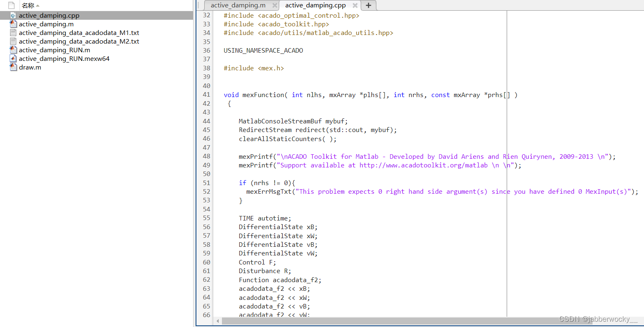
Task: Click the 'void mexFunction' declaration
Action: (371, 95)
